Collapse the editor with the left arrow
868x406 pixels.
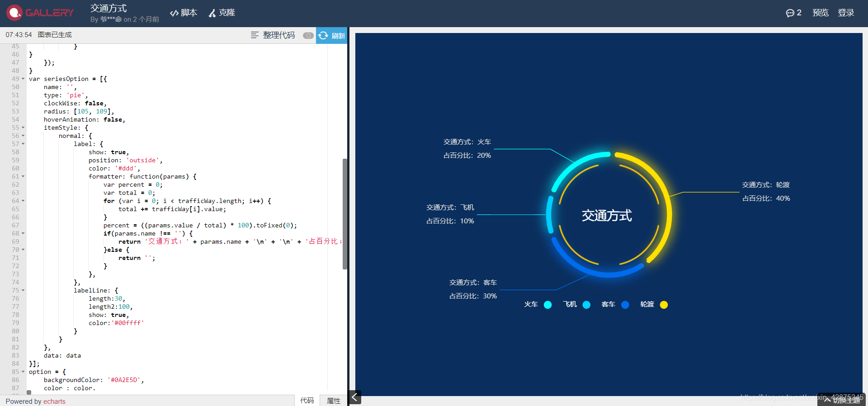click(355, 397)
